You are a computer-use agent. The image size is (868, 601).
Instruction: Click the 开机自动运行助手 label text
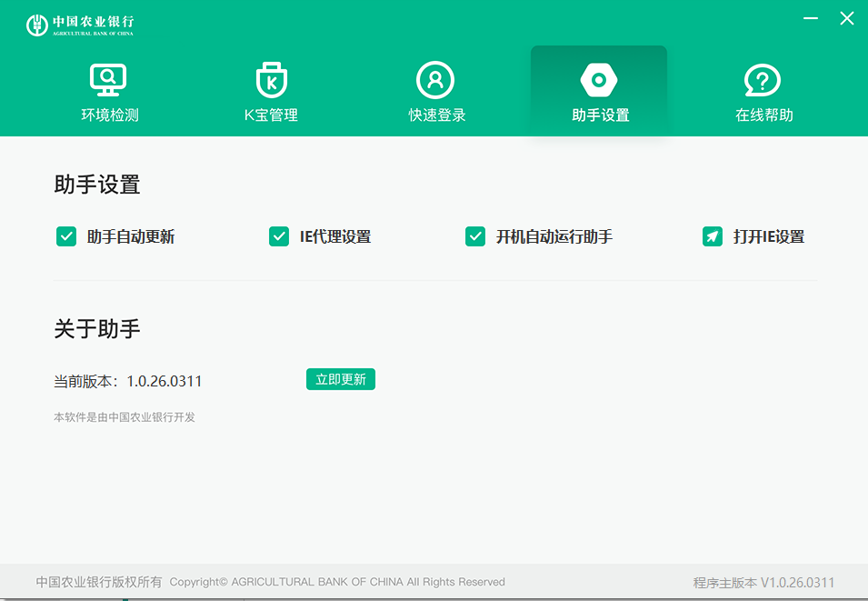(554, 236)
